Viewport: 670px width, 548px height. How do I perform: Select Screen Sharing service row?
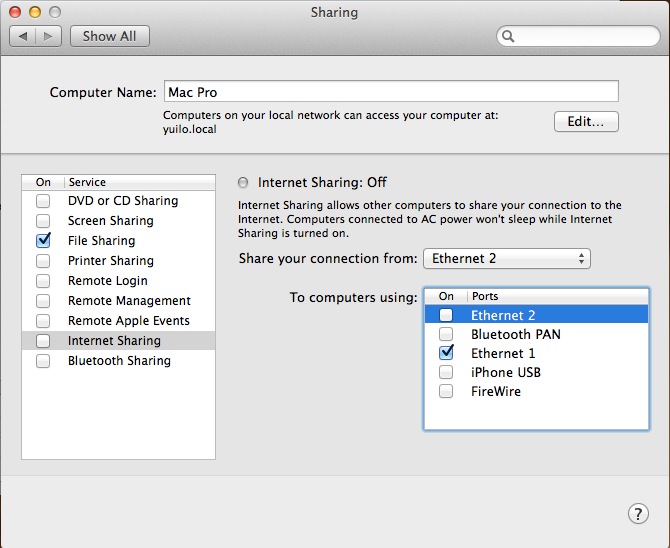pyautogui.click(x=118, y=221)
